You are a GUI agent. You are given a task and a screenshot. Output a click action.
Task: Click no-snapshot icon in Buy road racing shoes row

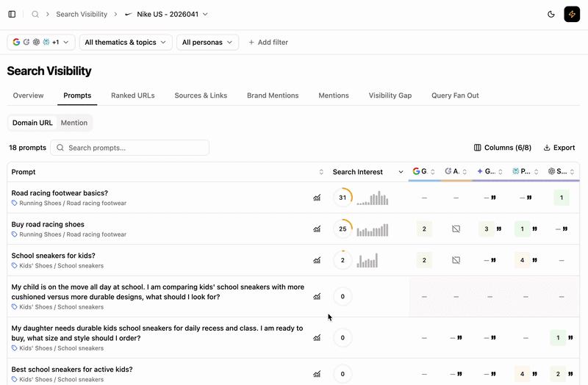(456, 229)
